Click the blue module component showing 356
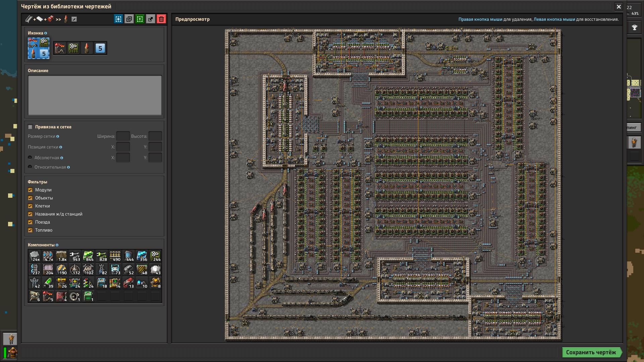This screenshot has width=644, height=362. [142, 256]
